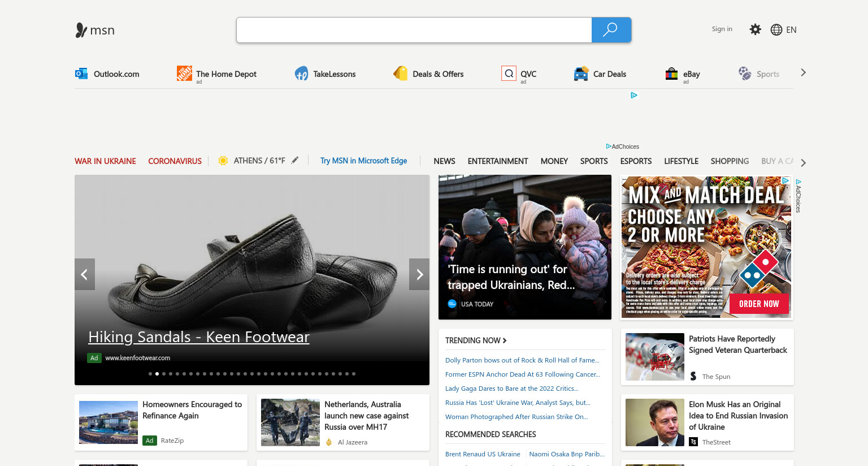Open Hiking Sandals - Keen Footwear headline

click(x=199, y=337)
